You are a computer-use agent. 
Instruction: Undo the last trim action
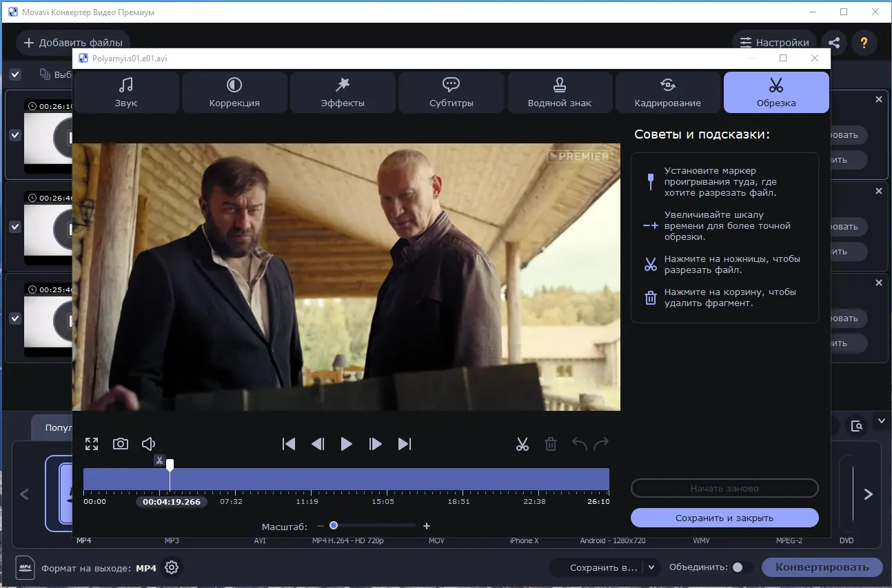coord(579,444)
